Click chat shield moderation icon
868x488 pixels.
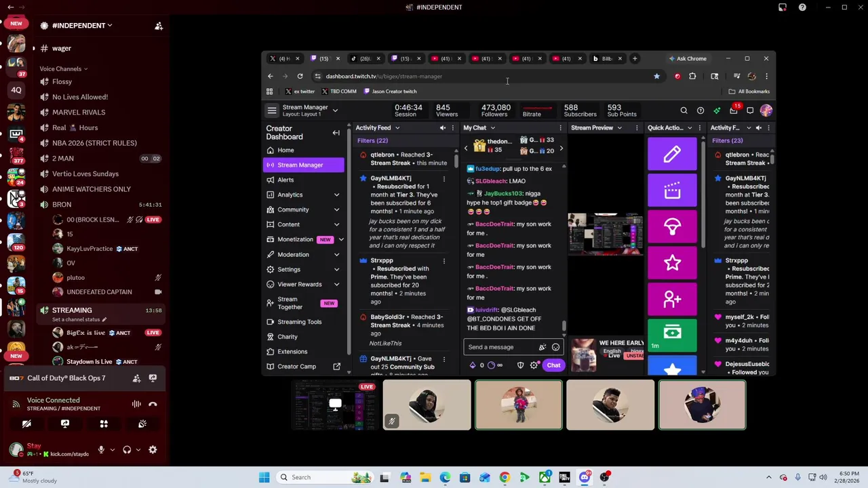(520, 365)
